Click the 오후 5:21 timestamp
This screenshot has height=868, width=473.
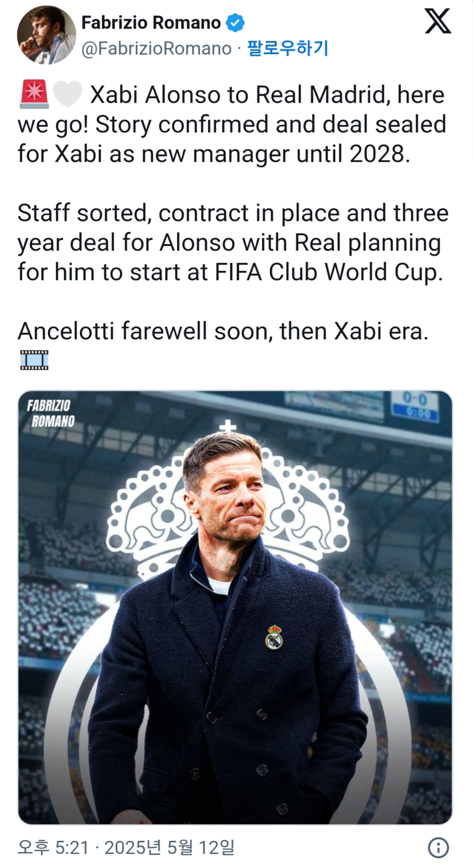53,847
